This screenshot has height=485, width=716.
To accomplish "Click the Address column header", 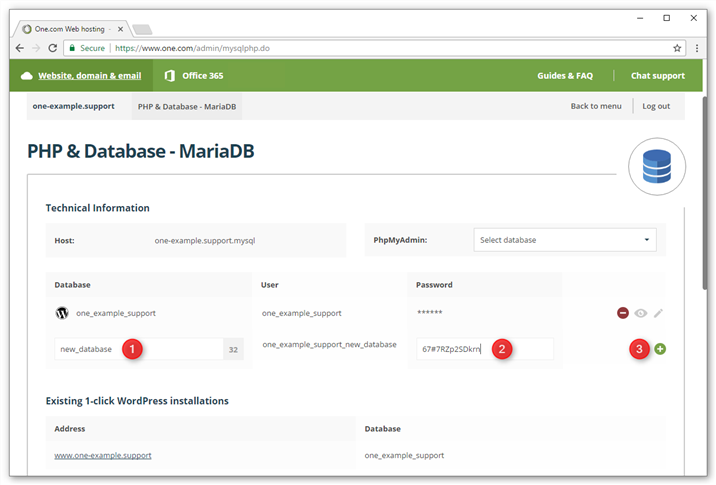I will [x=69, y=428].
